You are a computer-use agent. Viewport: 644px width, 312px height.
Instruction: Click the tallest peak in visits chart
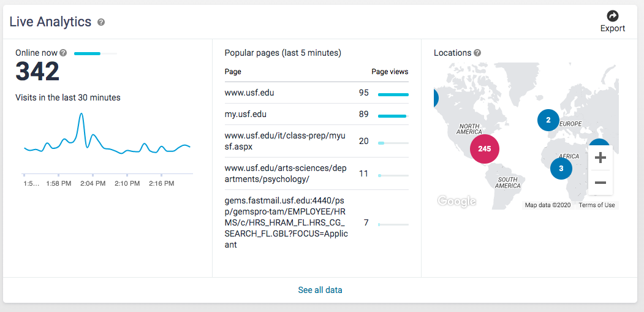81,115
